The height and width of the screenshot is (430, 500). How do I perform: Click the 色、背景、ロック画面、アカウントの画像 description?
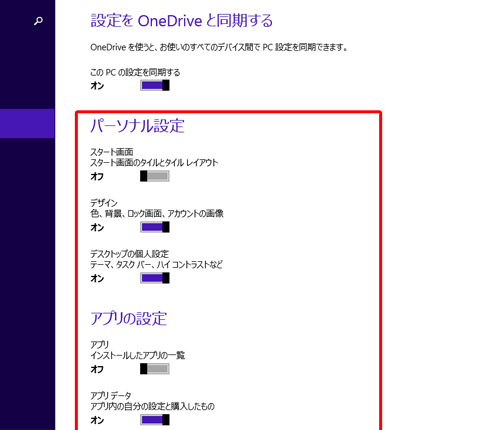coord(157,214)
